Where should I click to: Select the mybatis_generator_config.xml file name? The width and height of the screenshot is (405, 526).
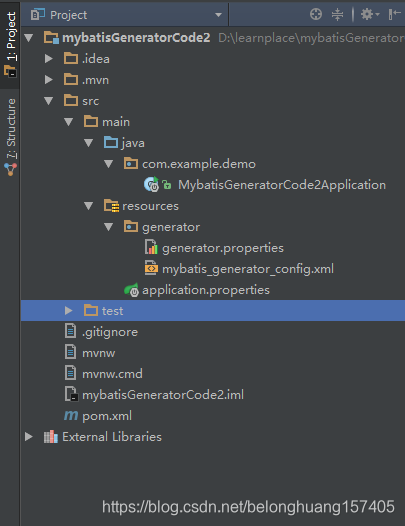[248, 269]
